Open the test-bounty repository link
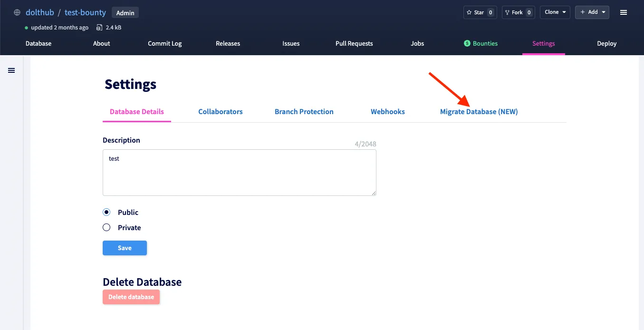The width and height of the screenshot is (644, 330). pos(85,12)
